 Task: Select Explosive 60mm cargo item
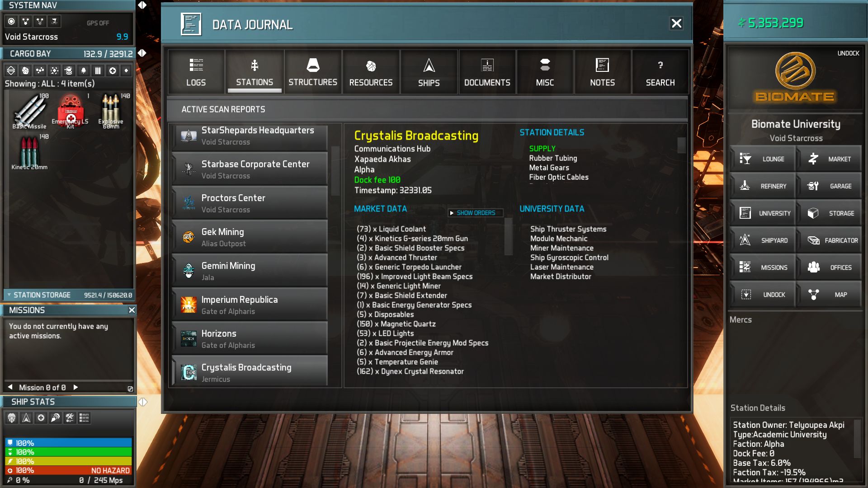[x=111, y=112]
